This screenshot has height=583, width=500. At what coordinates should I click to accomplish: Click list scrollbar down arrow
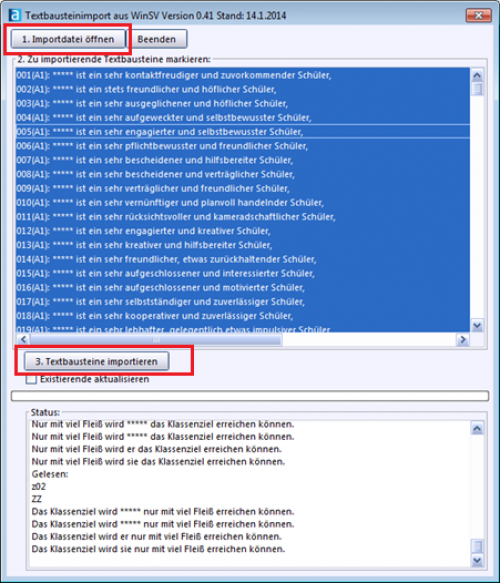(x=477, y=326)
